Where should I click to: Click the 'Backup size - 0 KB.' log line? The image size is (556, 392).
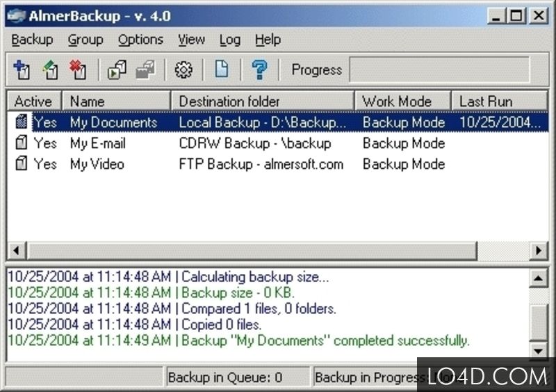tap(152, 293)
